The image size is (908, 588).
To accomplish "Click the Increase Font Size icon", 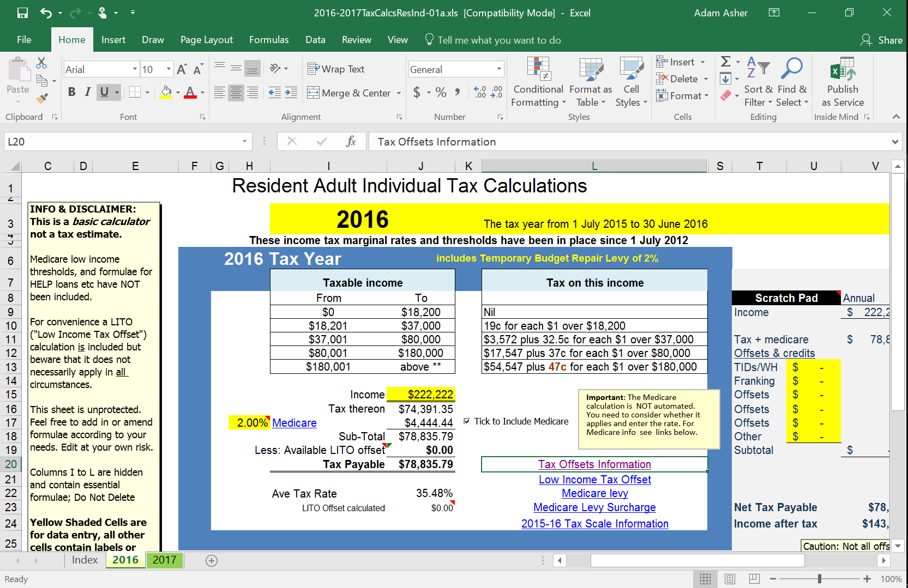I will click(182, 69).
